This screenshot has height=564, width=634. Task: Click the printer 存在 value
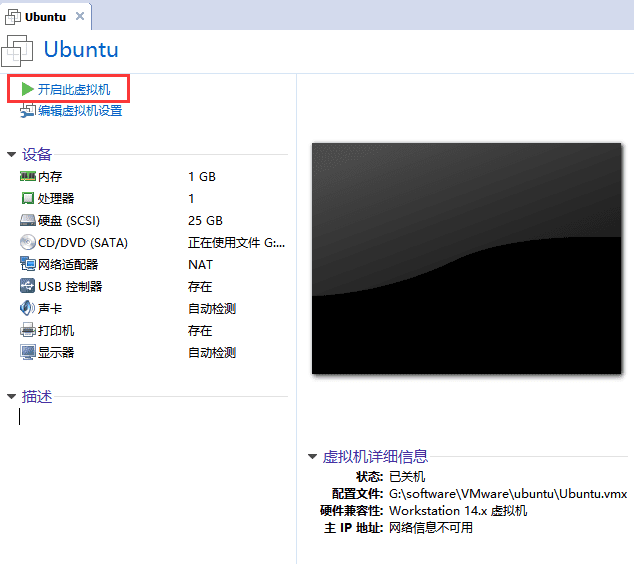point(200,331)
